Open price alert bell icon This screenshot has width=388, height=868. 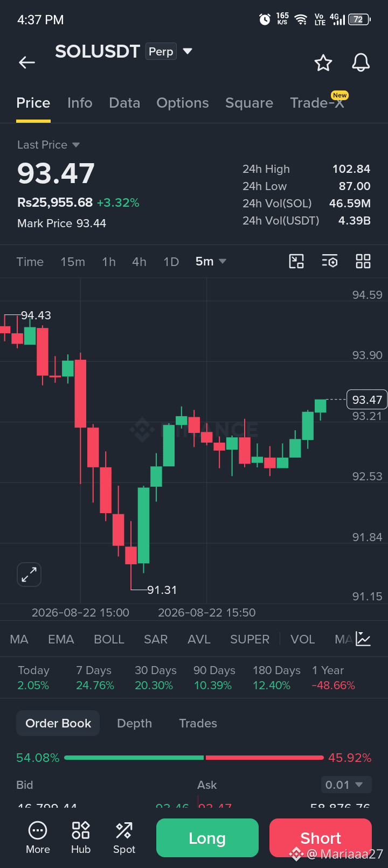361,63
